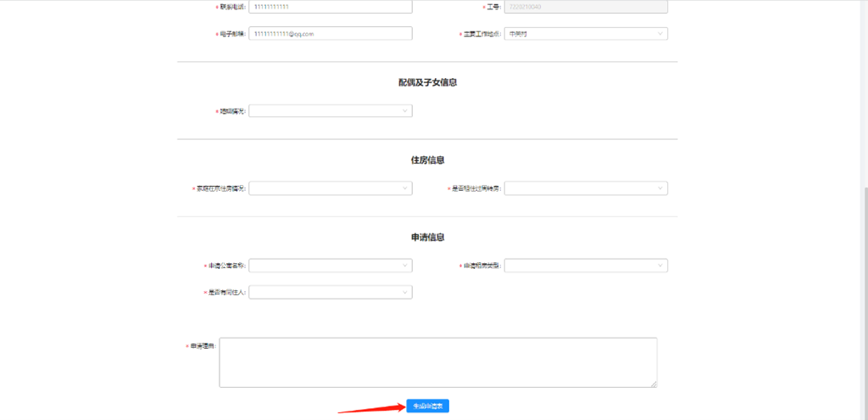The image size is (868, 420).
Task: Open the 家庭在京住房情况 dropdown
Action: [x=331, y=188]
